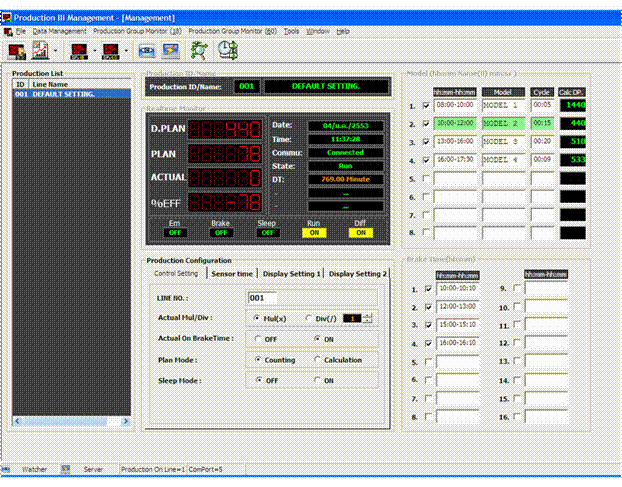The width and height of the screenshot is (622, 487).
Task: Click the green network search toolbar icon
Action: tap(199, 49)
